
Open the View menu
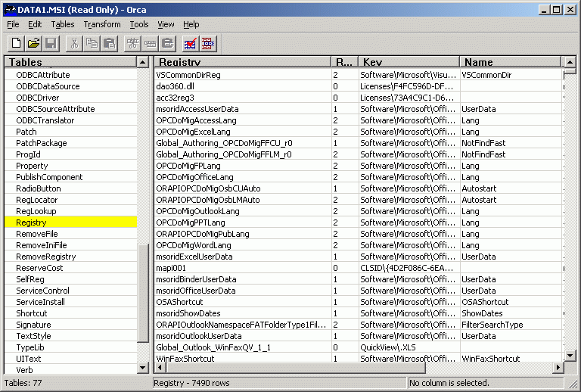point(166,24)
